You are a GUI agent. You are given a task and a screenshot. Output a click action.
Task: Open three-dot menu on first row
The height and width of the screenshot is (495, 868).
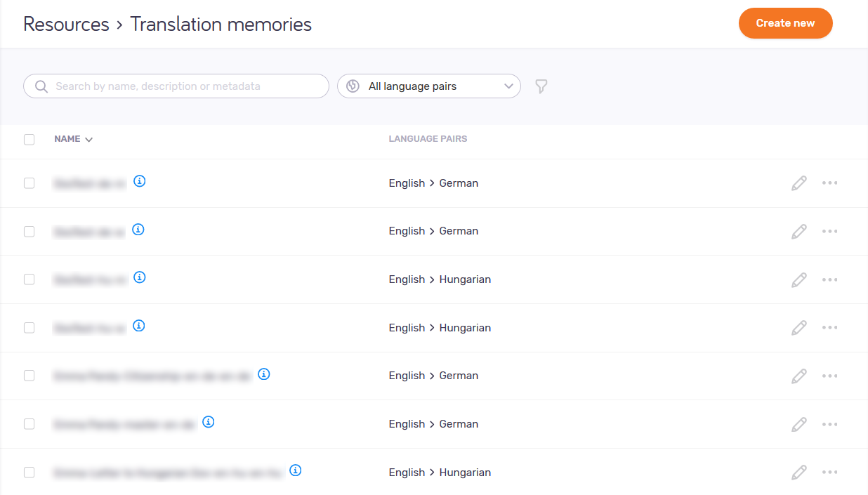pyautogui.click(x=829, y=183)
